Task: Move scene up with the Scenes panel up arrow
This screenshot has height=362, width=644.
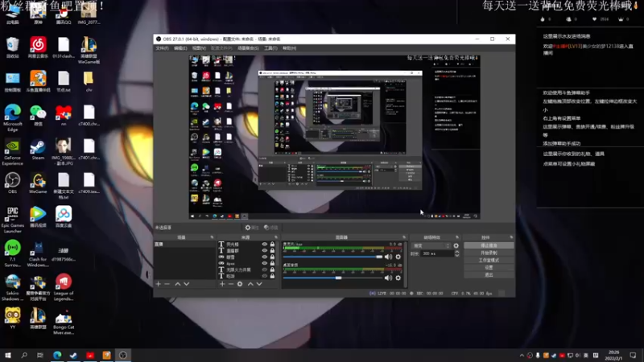Action: coord(177,284)
